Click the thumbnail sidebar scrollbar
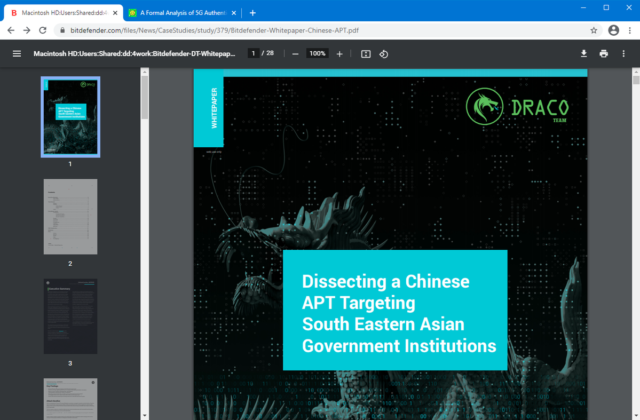The image size is (640, 420). pyautogui.click(x=144, y=98)
